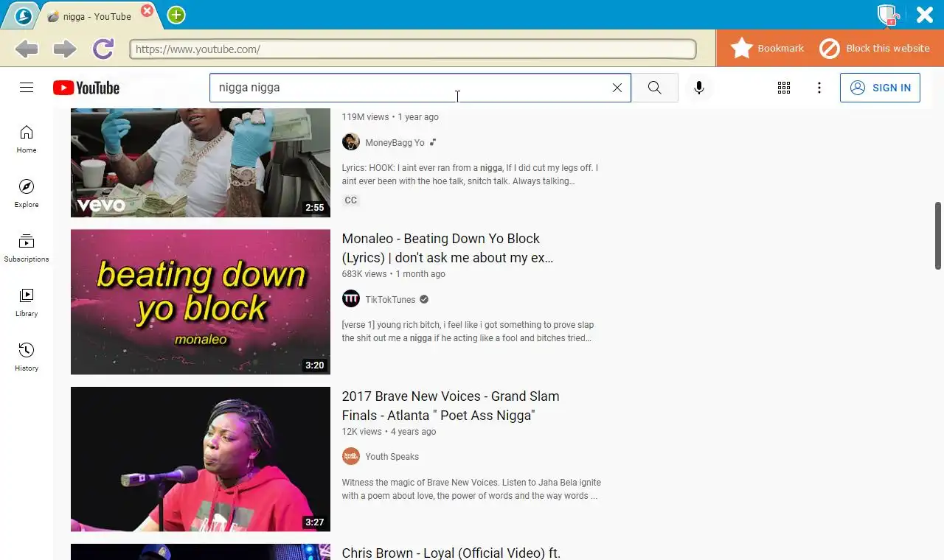Viewport: 944px width, 560px height.
Task: Open Monaleo Beating Down Yo Block title
Action: pos(448,248)
